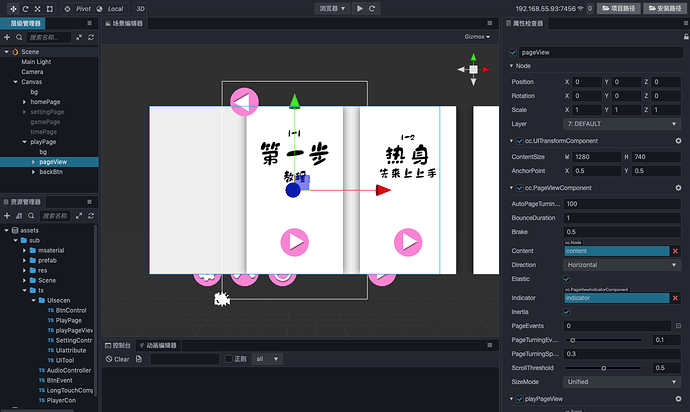Open scene editor panel menu
Viewport: 690px width, 412px height.
[489, 23]
